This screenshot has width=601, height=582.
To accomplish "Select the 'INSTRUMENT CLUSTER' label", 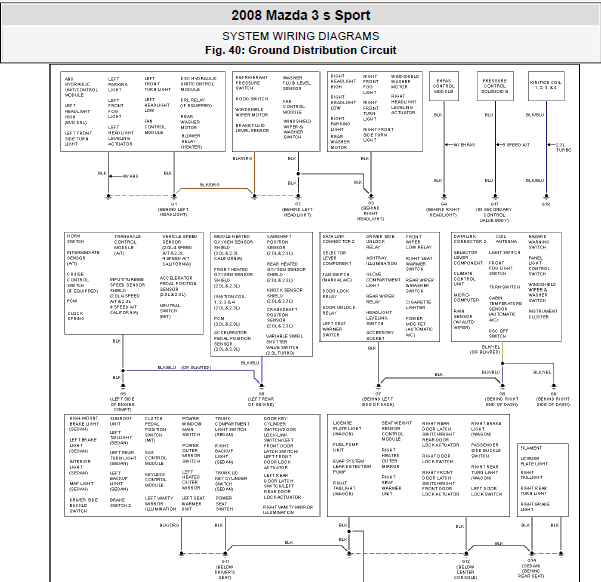I will [x=543, y=314].
